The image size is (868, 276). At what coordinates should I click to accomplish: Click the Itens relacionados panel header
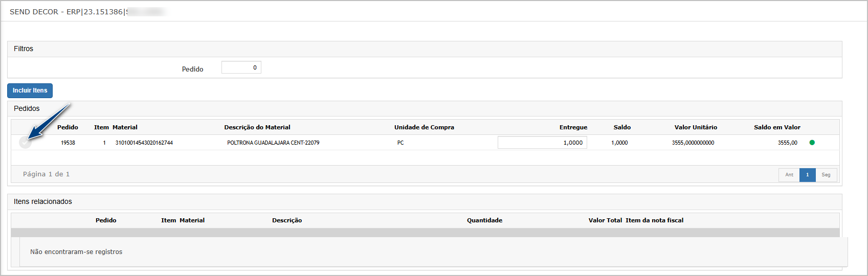(425, 202)
